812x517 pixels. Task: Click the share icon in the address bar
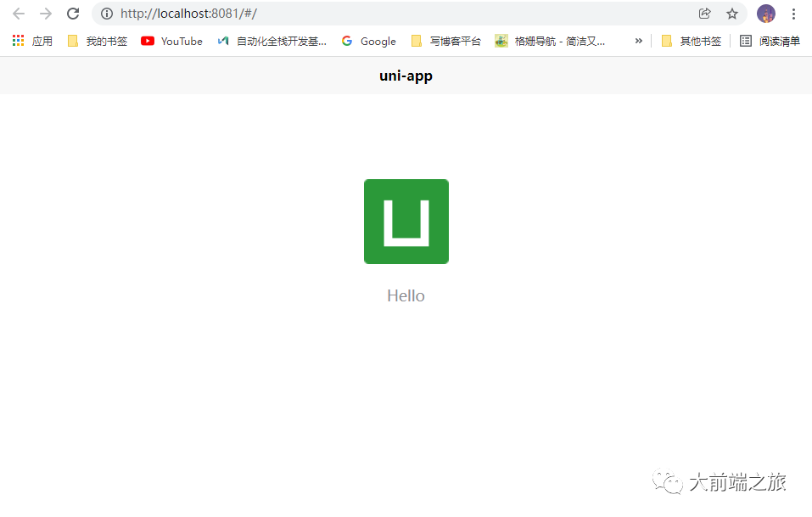pos(704,14)
